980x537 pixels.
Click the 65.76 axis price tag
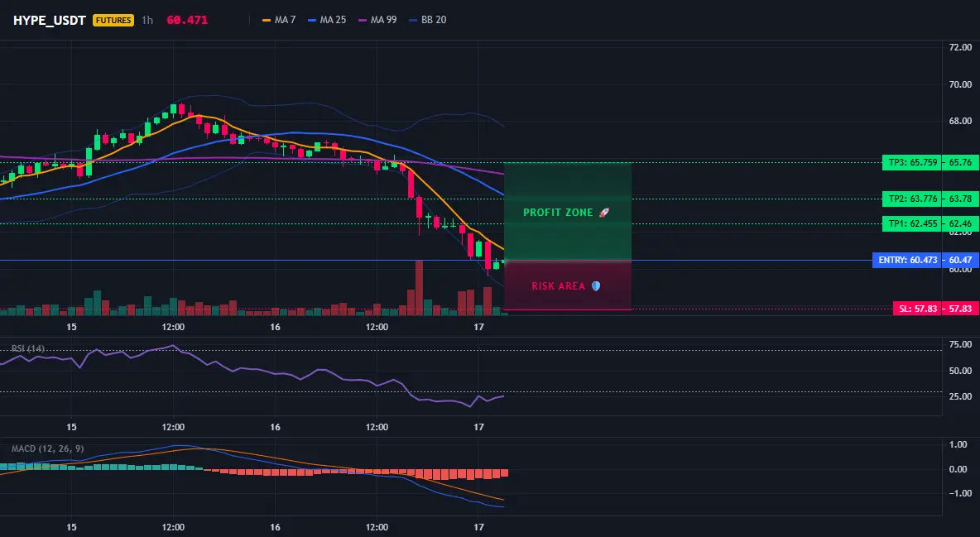coord(961,162)
